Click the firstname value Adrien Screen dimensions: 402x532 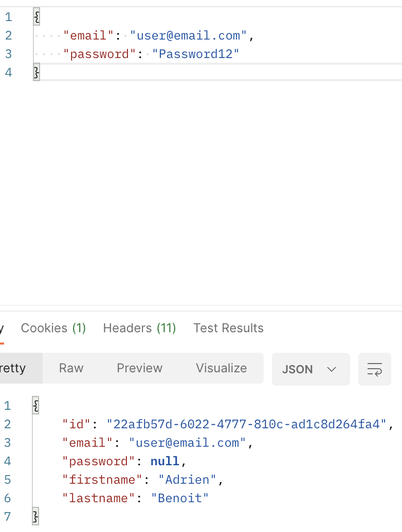pos(187,480)
